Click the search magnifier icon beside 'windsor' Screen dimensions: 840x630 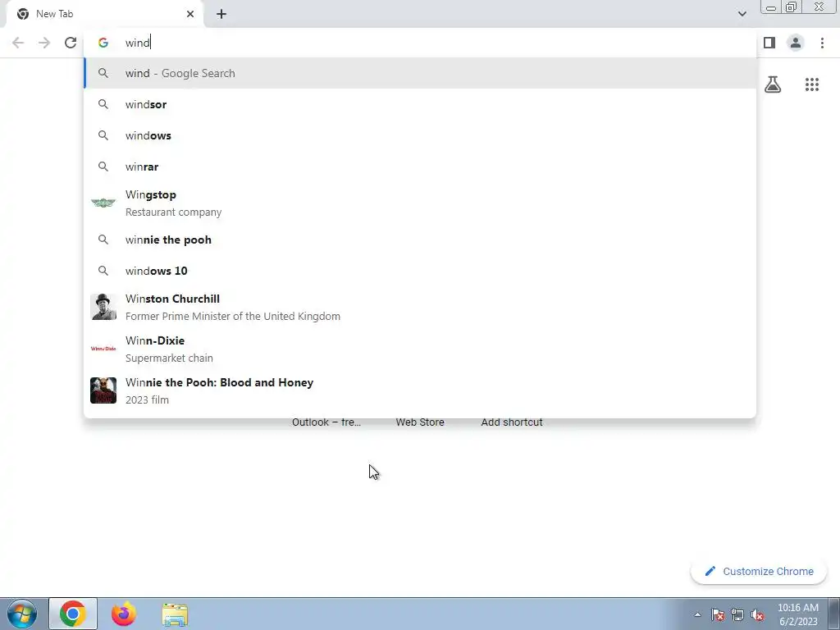tap(103, 104)
